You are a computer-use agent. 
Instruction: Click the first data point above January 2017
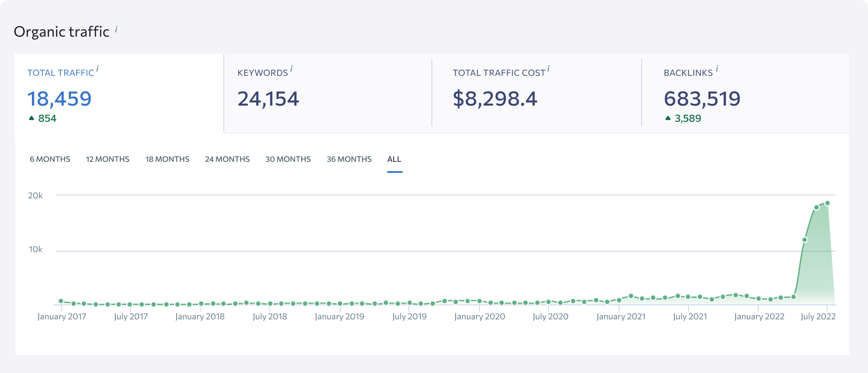(x=61, y=301)
